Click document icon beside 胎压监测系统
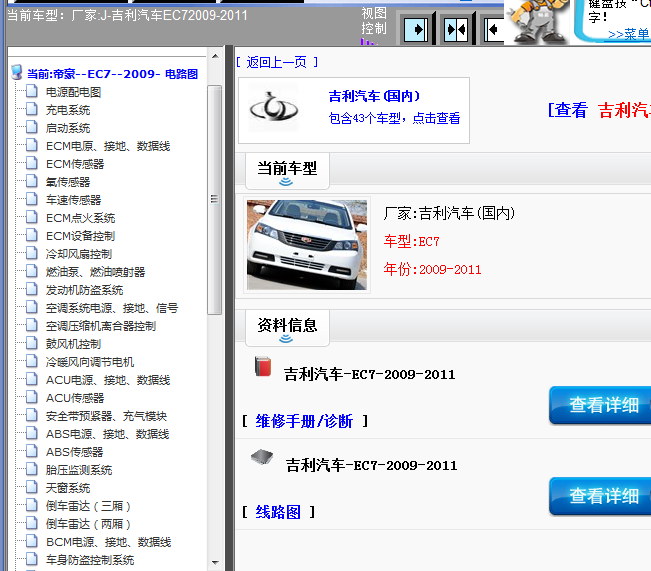 [x=32, y=469]
